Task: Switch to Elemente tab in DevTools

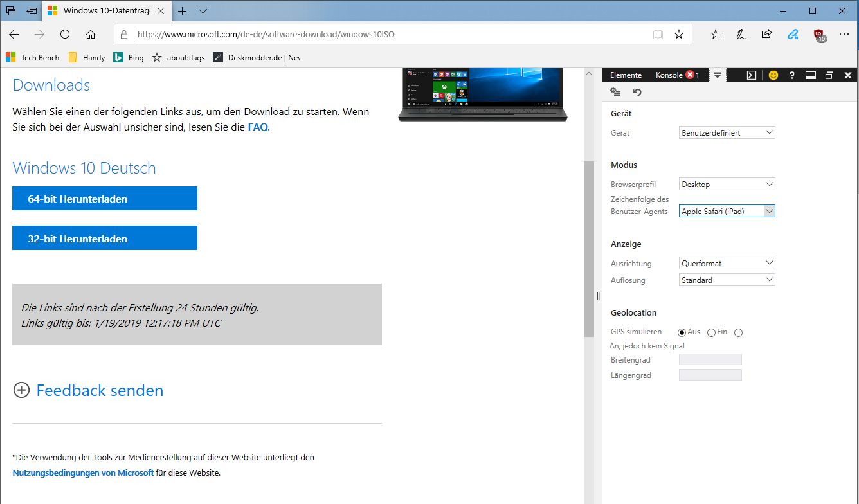Action: click(x=626, y=75)
